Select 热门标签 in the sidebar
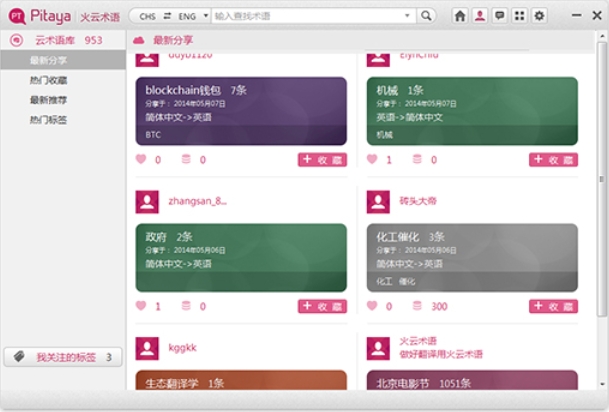The height and width of the screenshot is (412, 609). tap(49, 120)
